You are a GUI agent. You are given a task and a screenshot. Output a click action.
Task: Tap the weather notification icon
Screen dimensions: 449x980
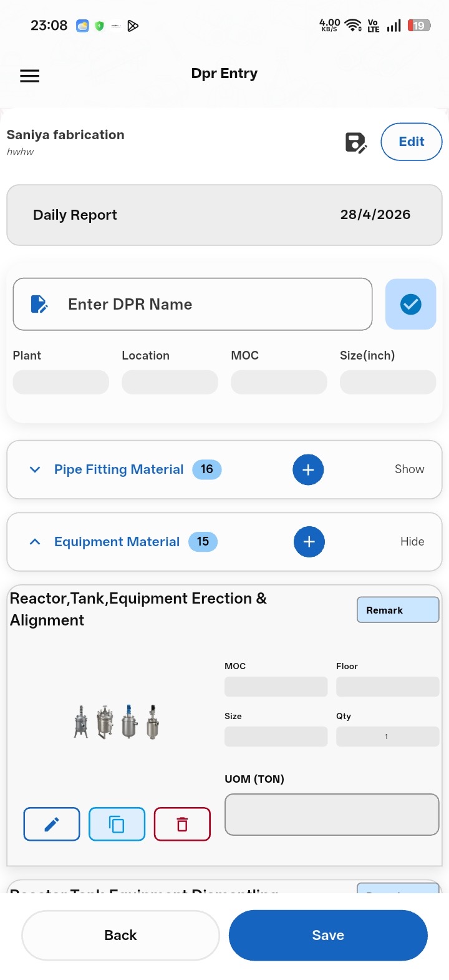point(82,26)
